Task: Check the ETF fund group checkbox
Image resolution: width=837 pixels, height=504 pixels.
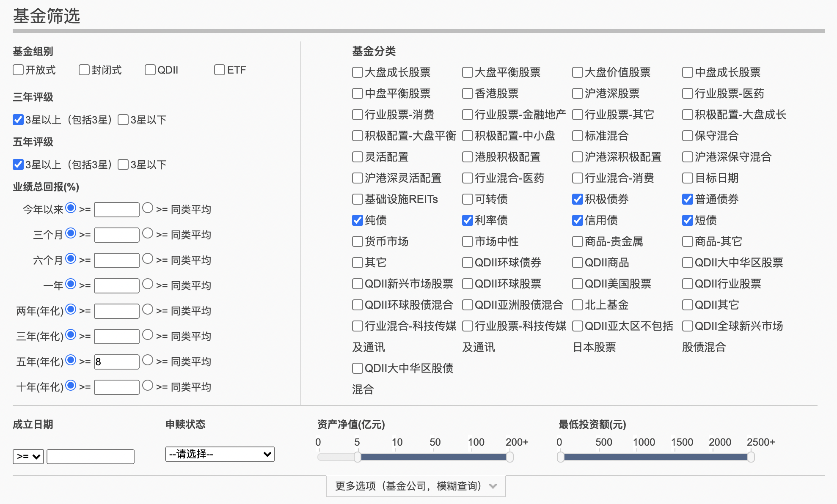Action: 220,70
